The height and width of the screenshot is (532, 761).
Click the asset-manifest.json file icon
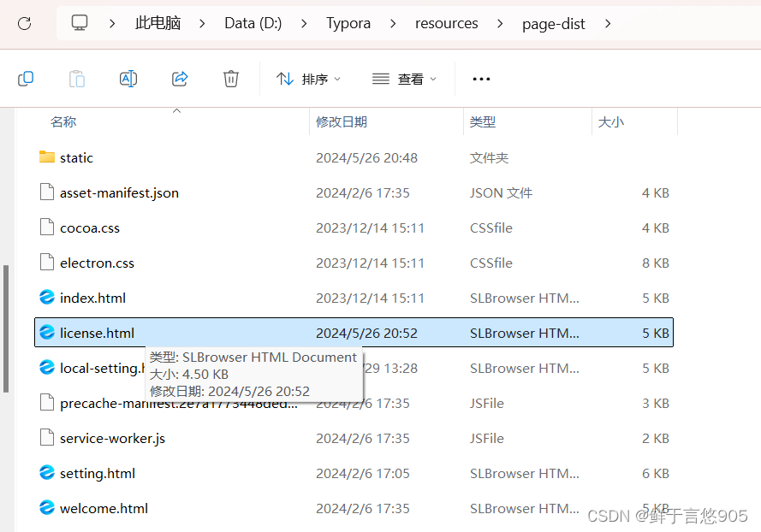click(46, 192)
